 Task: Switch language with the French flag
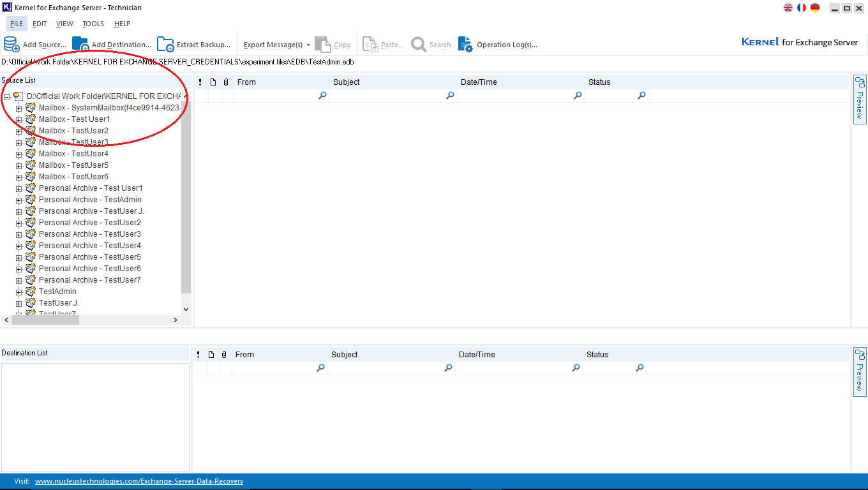click(802, 8)
